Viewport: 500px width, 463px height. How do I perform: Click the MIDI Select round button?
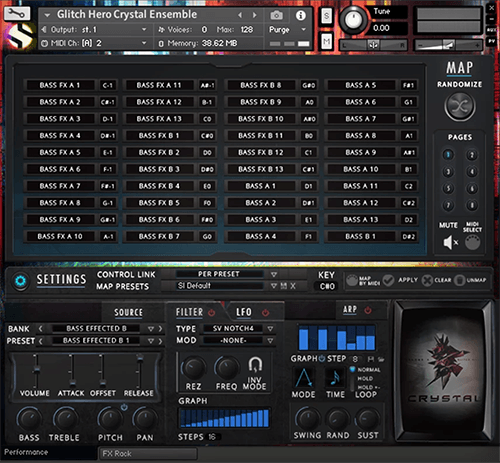472,242
